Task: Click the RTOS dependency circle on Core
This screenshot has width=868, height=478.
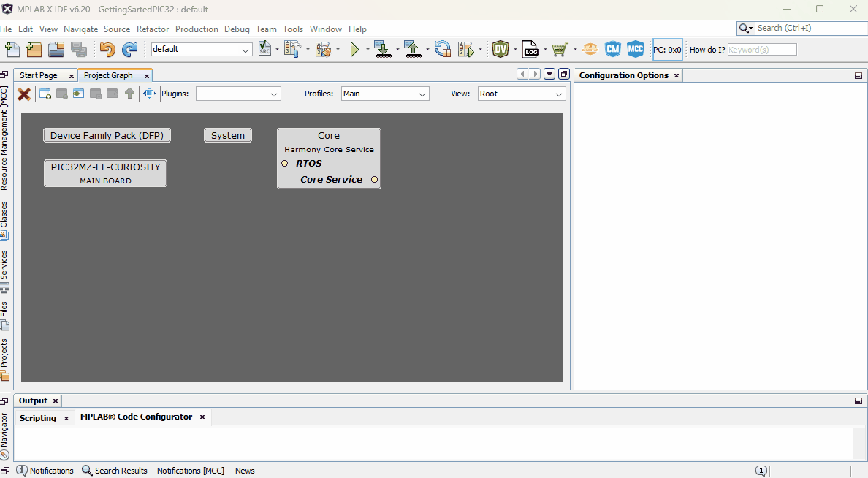Action: (284, 164)
